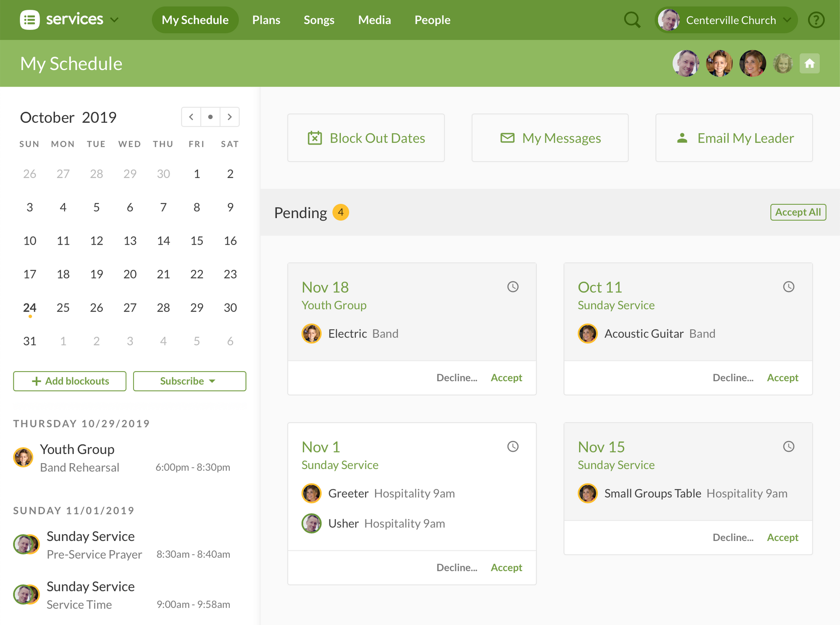840x625 pixels.
Task: Open the Plans tab
Action: click(266, 20)
